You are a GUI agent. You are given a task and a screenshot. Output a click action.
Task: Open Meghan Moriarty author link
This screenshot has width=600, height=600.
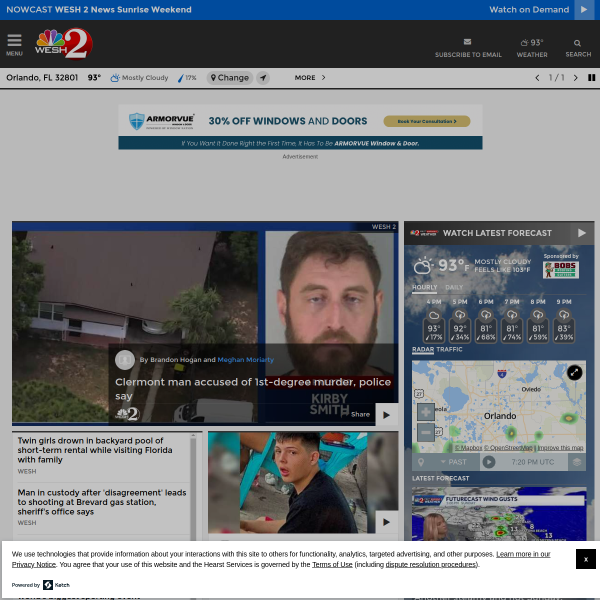coord(245,360)
